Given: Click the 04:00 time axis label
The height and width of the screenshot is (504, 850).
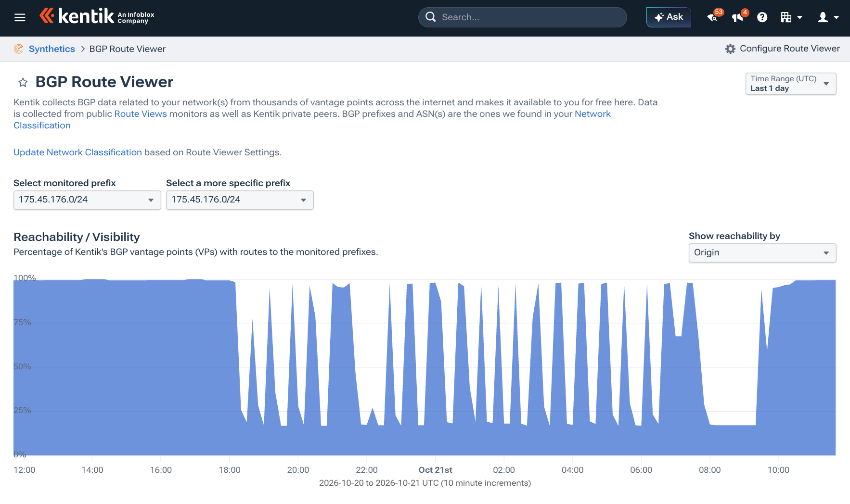Looking at the screenshot, I should pos(573,470).
